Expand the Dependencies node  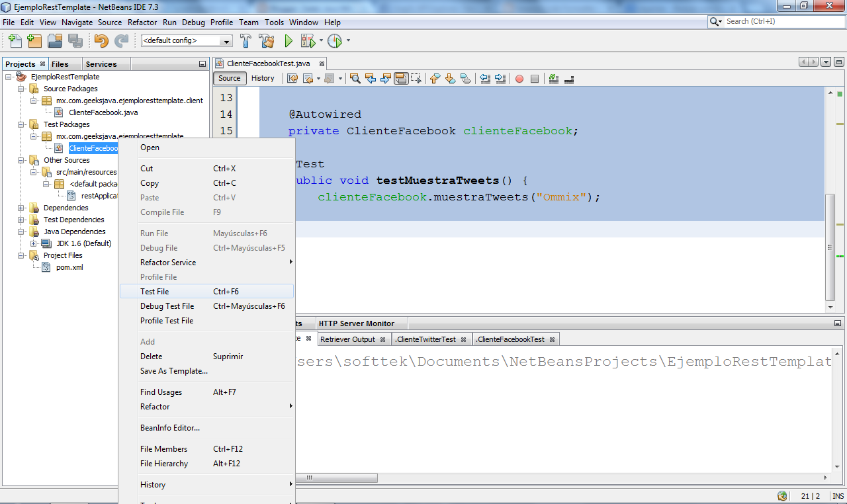coord(20,208)
